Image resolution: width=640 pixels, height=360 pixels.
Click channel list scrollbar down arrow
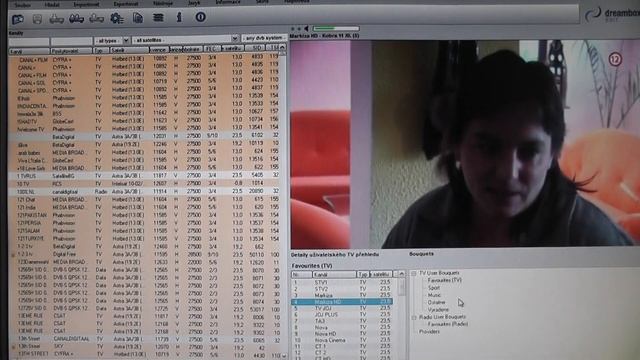(283, 356)
